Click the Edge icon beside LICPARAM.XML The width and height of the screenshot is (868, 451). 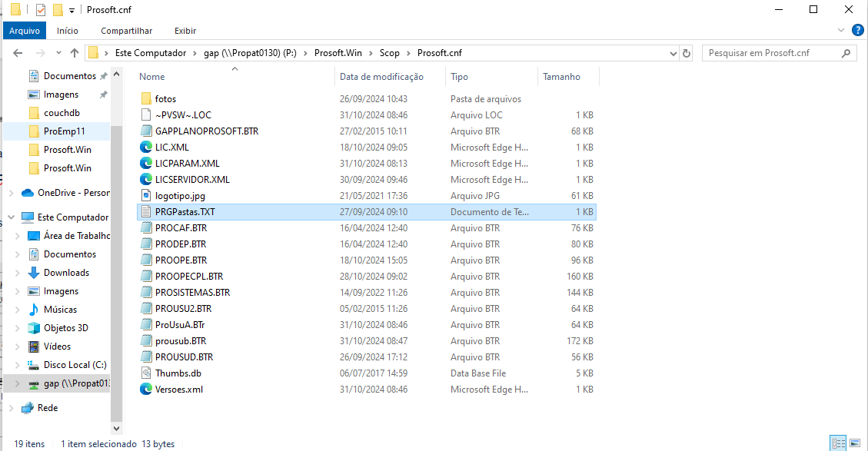pyautogui.click(x=146, y=163)
